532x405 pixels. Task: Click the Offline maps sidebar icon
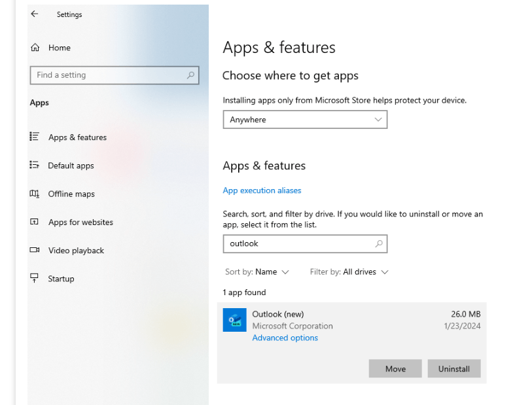click(34, 194)
